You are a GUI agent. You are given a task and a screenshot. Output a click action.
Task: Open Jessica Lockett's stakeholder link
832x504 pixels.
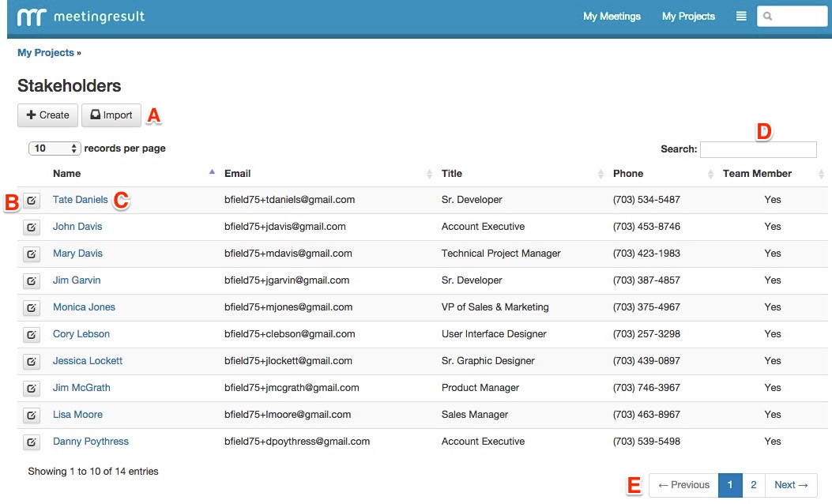(88, 361)
